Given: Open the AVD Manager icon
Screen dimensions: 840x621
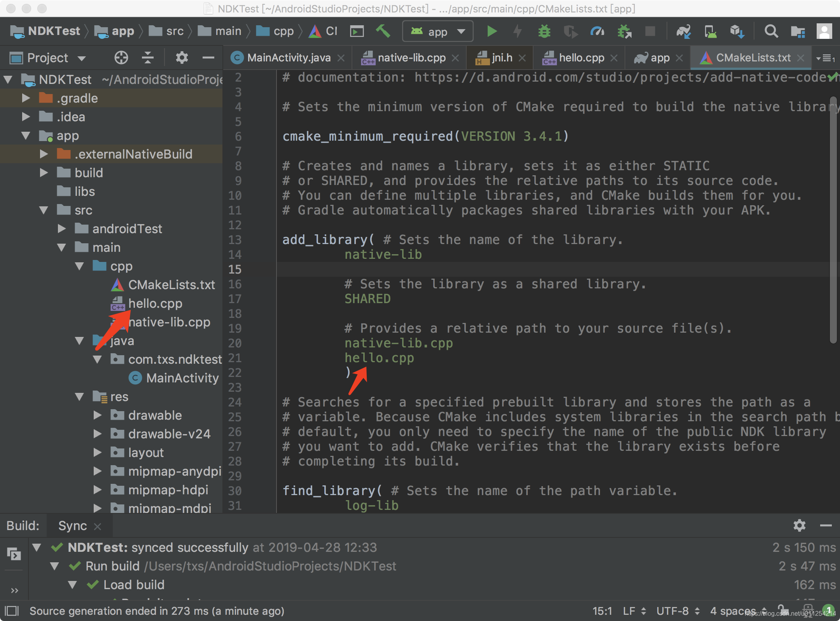Looking at the screenshot, I should (710, 31).
